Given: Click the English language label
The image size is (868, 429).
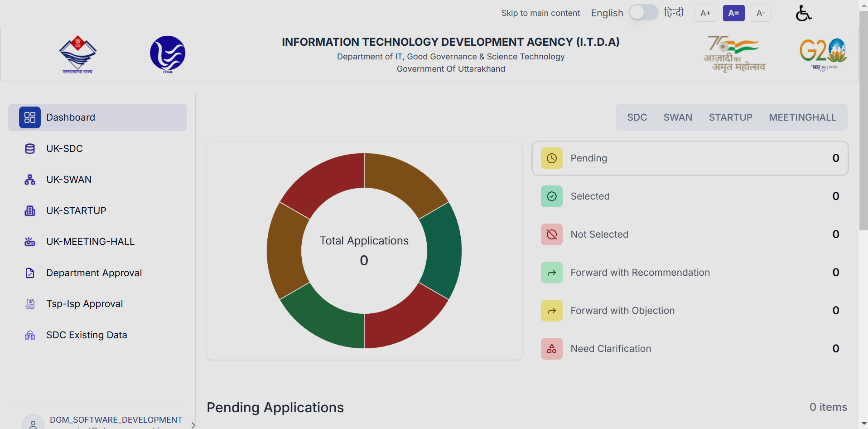Looking at the screenshot, I should tap(607, 13).
